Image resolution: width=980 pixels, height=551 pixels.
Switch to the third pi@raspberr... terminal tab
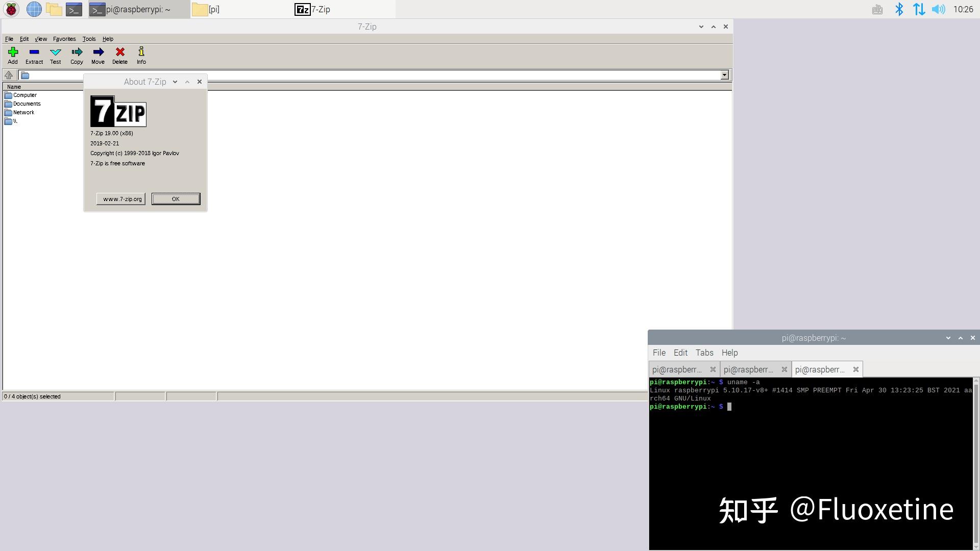[x=820, y=369]
